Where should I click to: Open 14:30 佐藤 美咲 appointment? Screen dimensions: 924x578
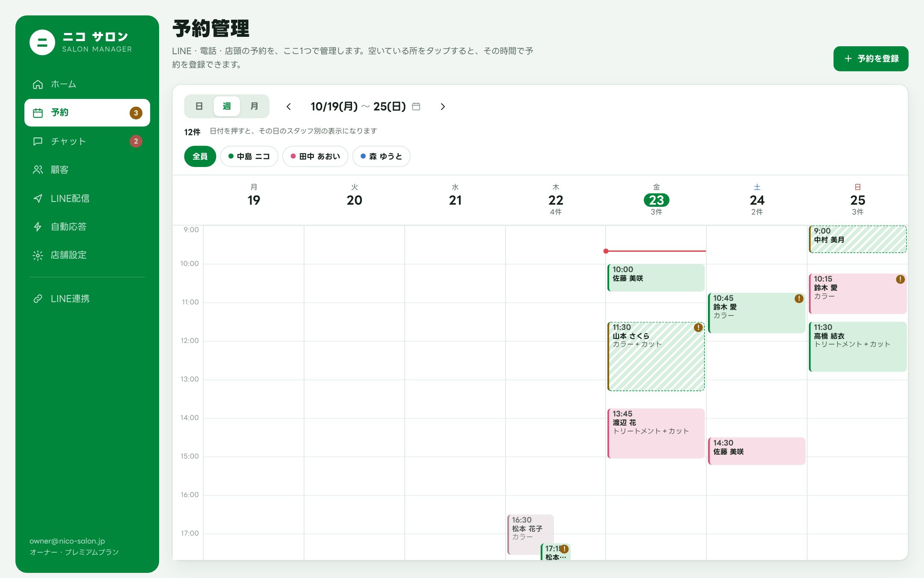(757, 451)
